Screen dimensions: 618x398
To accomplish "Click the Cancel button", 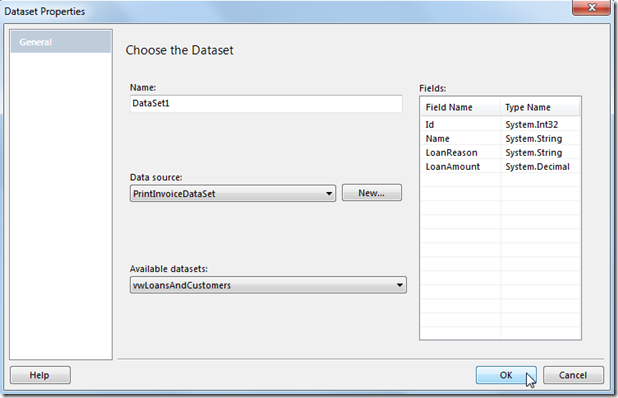I will coord(573,375).
